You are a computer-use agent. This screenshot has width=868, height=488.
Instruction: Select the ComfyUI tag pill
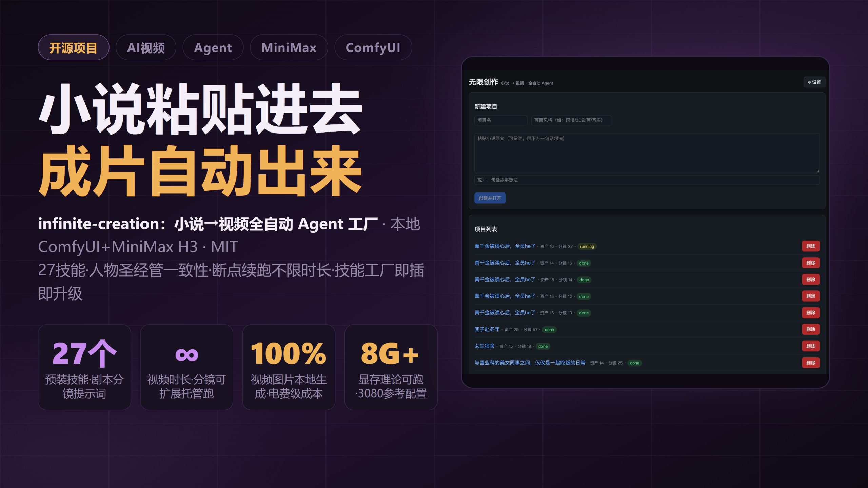373,47
